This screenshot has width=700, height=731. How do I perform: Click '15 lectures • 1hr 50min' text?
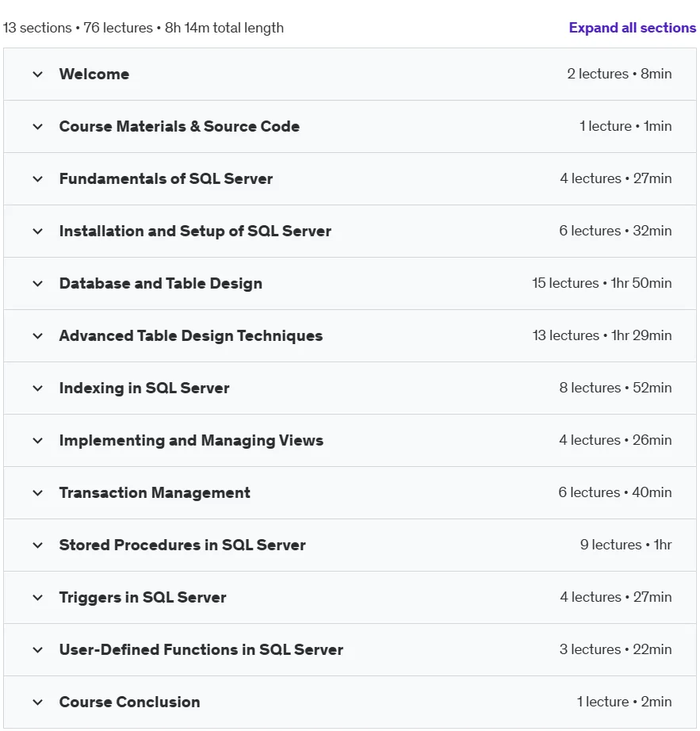pyautogui.click(x=602, y=283)
